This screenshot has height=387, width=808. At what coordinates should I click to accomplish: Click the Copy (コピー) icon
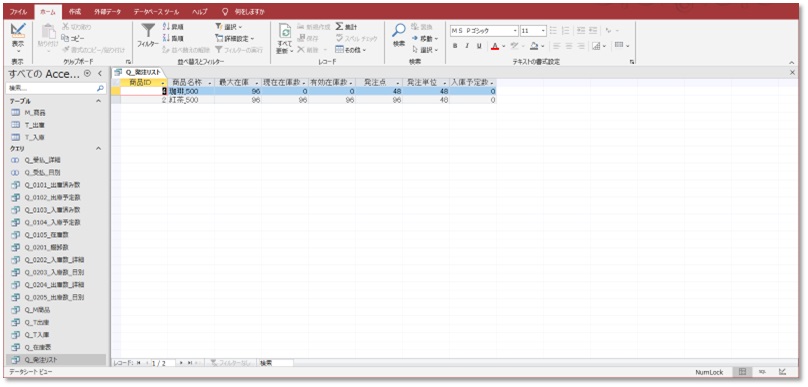65,38
